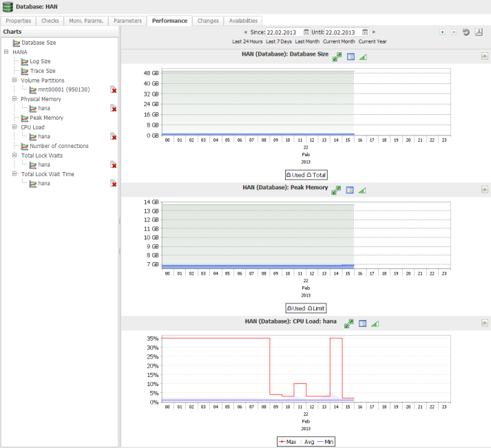Click the reset/undo arrow icon
Viewport: 491px width, 448px height.
(466, 32)
